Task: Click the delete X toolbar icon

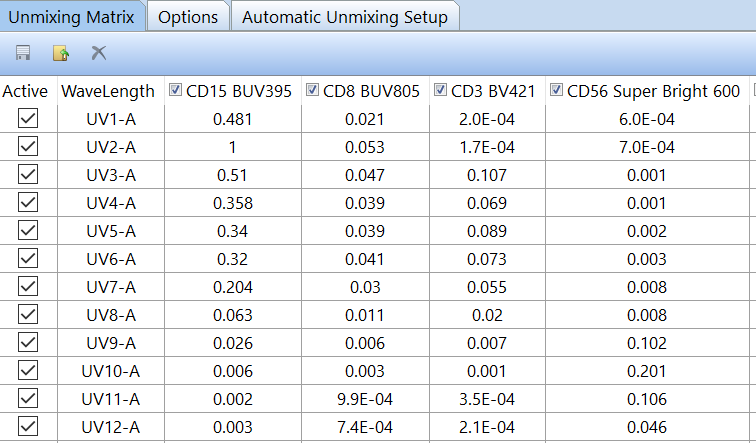Action: 99,53
